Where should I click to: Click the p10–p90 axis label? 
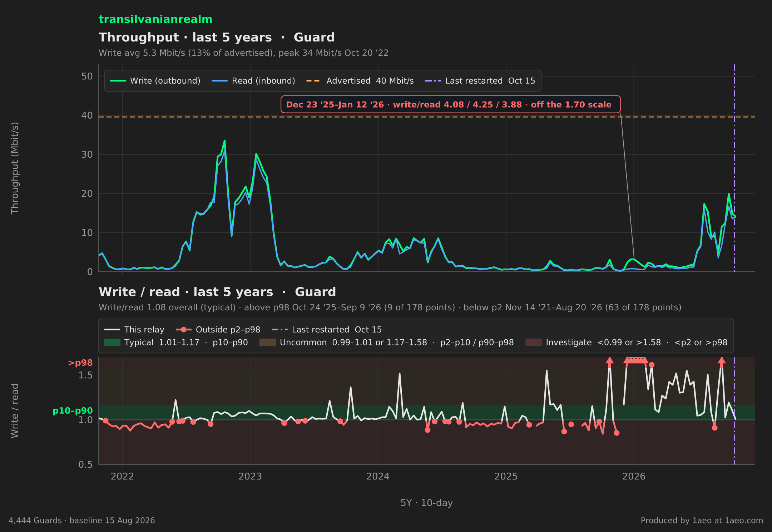(x=73, y=411)
